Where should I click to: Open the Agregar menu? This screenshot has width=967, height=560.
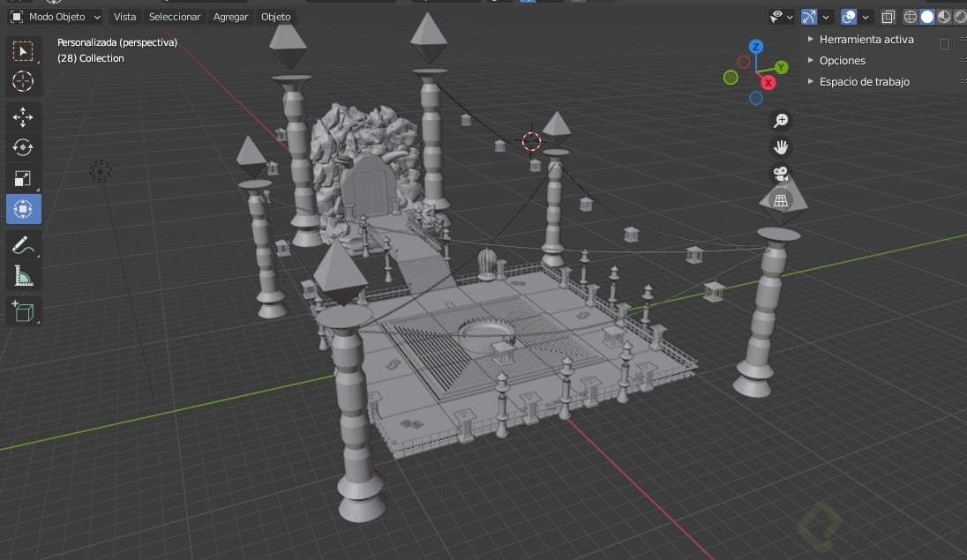click(230, 17)
